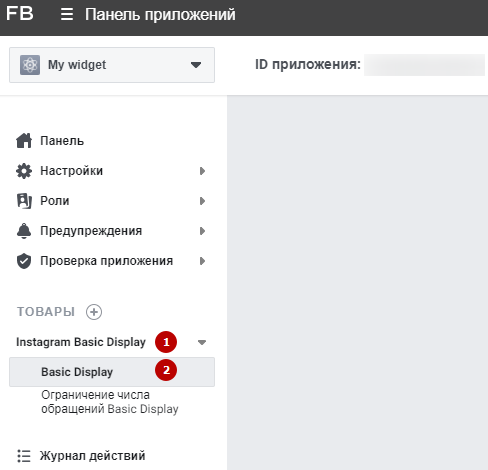The image size is (488, 470).
Task: Select Проверка приложения menu item
Action: 107,261
